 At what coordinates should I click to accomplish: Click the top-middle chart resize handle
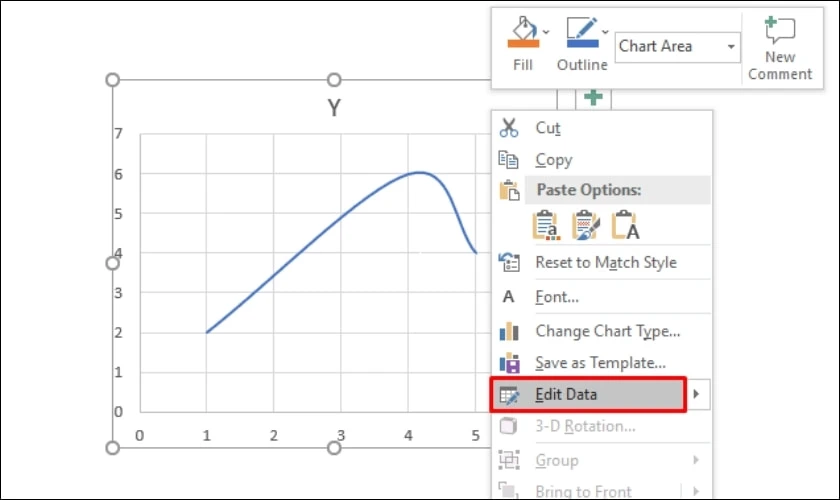[x=334, y=80]
